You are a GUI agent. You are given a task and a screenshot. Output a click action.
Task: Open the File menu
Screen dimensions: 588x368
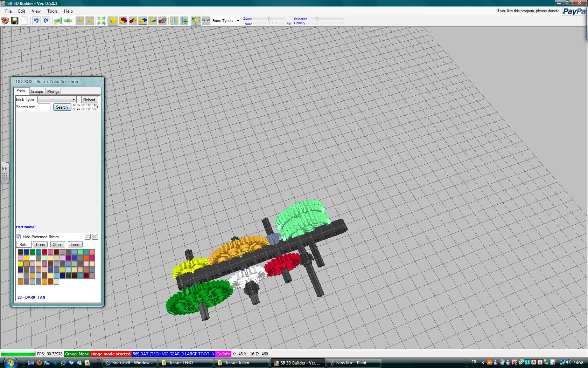(8, 11)
